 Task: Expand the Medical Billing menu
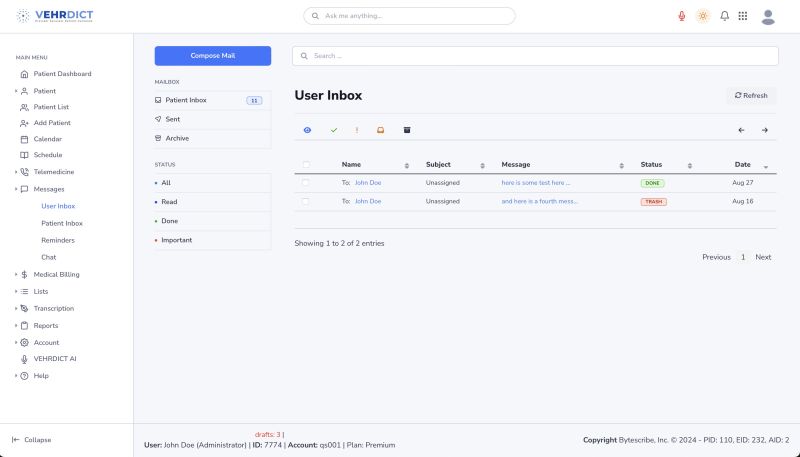(56, 274)
